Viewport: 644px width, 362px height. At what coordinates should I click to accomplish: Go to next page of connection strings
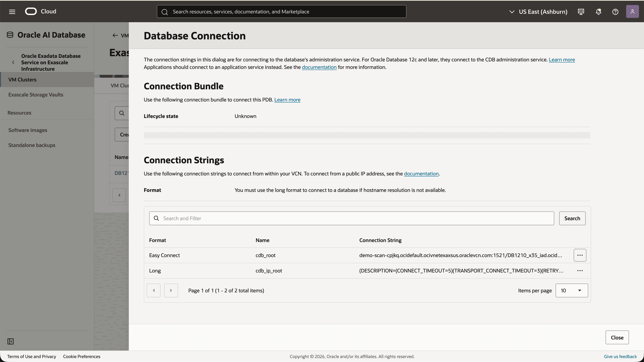click(171, 290)
